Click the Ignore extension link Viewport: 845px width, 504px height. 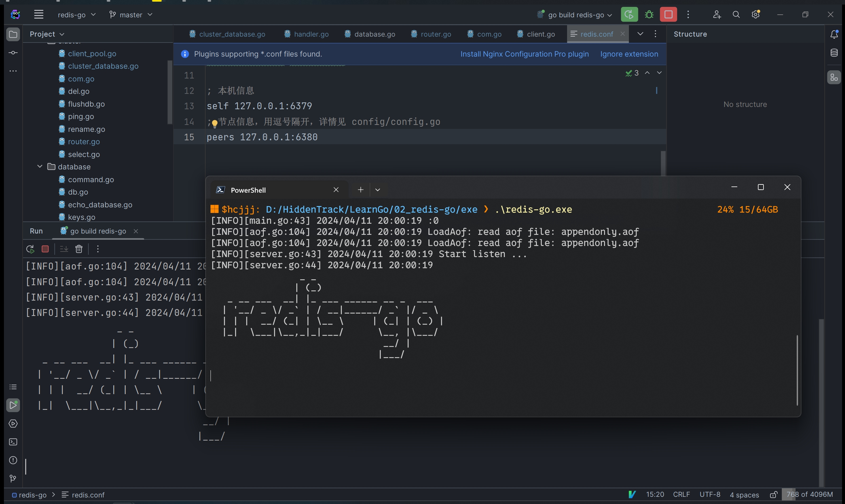click(x=629, y=54)
